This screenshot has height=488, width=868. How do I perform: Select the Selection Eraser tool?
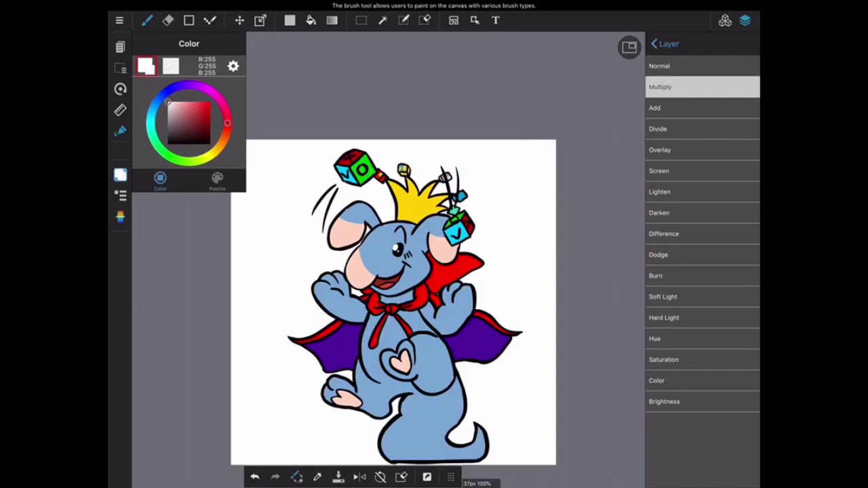click(x=425, y=20)
